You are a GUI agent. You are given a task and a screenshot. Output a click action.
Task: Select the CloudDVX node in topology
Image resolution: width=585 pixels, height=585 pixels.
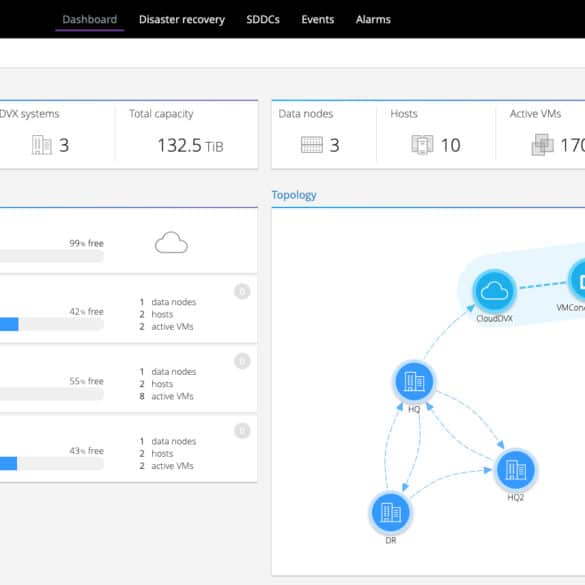pyautogui.click(x=494, y=291)
